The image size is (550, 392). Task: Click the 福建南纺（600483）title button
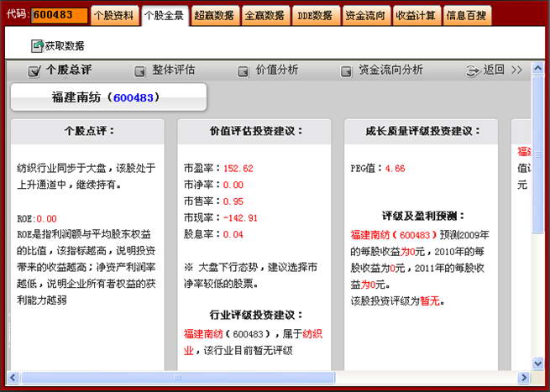click(x=108, y=97)
